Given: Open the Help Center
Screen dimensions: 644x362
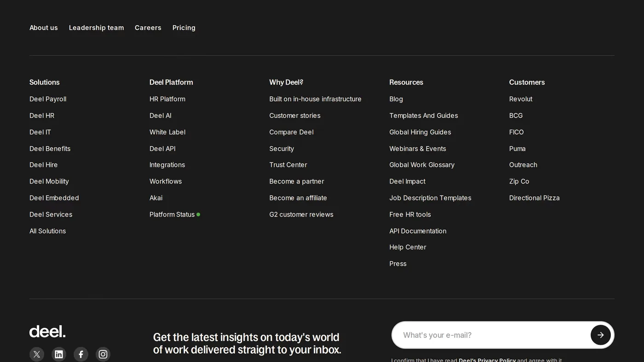Looking at the screenshot, I should [408, 247].
